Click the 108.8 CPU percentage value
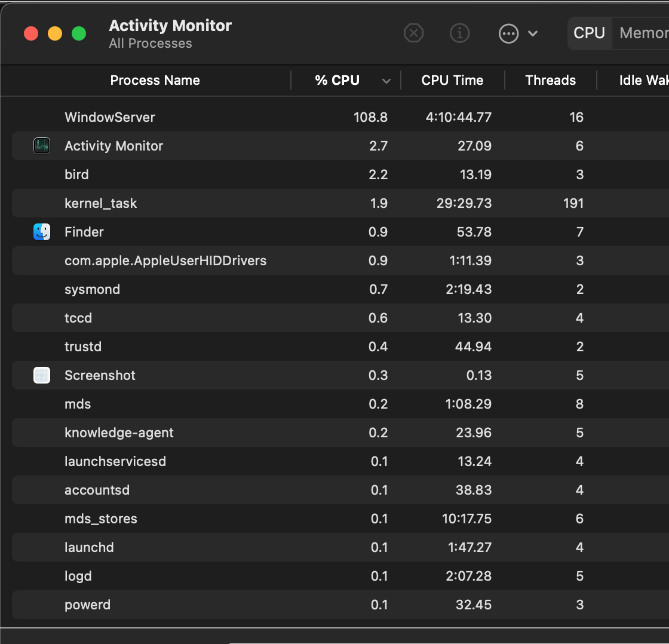 pyautogui.click(x=370, y=117)
